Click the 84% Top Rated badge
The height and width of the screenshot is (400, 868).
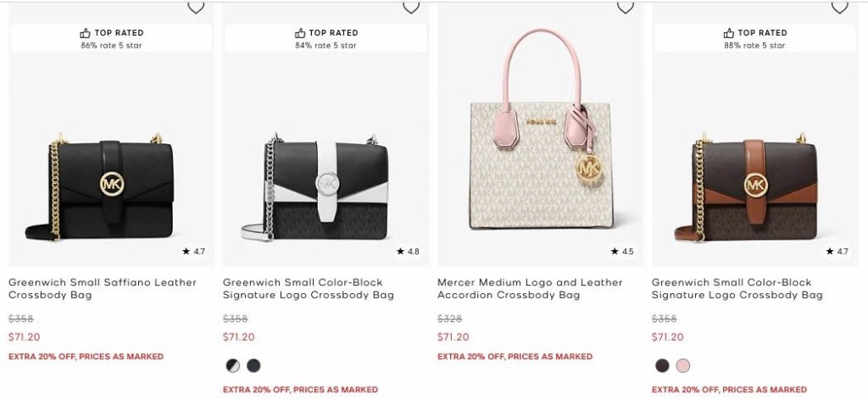pos(325,39)
